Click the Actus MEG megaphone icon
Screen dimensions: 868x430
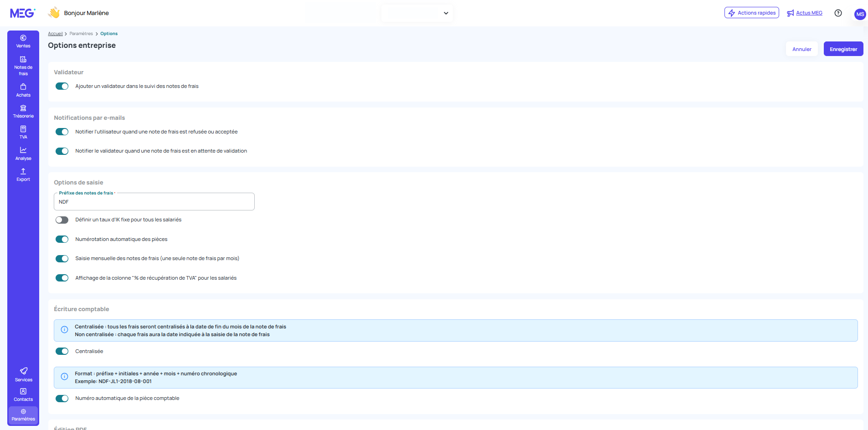click(x=790, y=13)
